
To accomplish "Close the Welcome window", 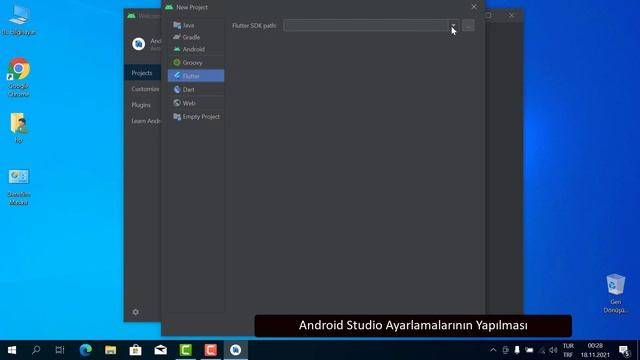I will (x=511, y=16).
